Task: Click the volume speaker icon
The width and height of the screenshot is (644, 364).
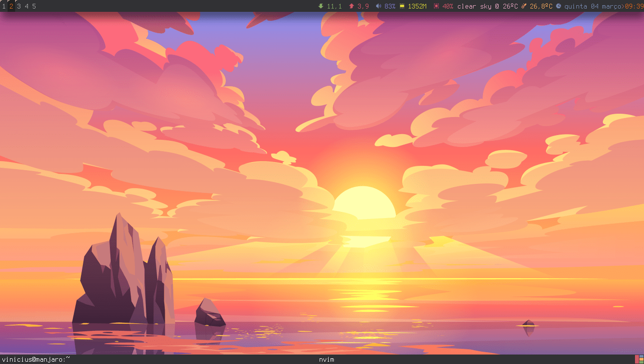Action: tap(378, 6)
